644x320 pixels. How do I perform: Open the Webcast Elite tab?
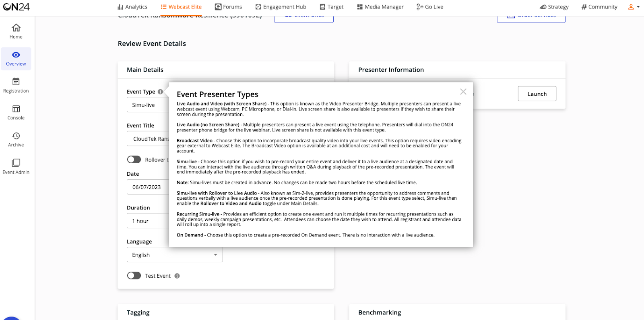click(x=181, y=7)
